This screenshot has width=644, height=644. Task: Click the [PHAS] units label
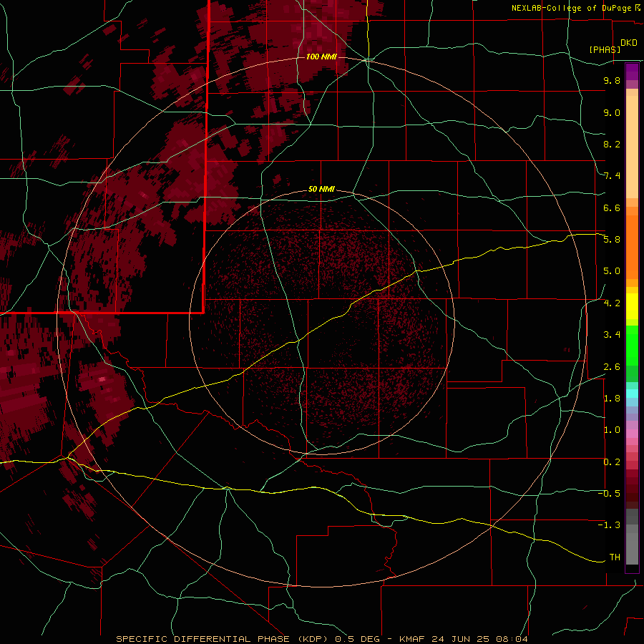pyautogui.click(x=605, y=50)
